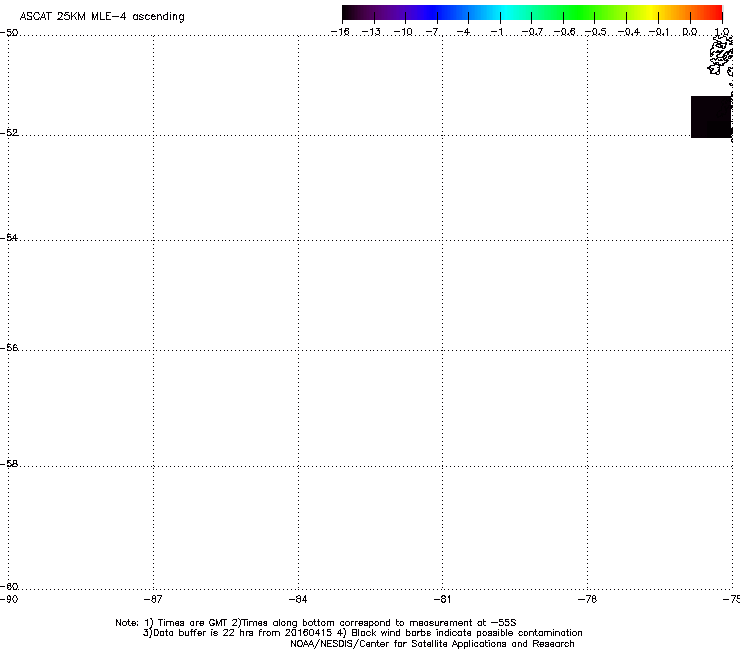Click the -0.1 colorbar label
The height and width of the screenshot is (650, 740).
click(659, 32)
